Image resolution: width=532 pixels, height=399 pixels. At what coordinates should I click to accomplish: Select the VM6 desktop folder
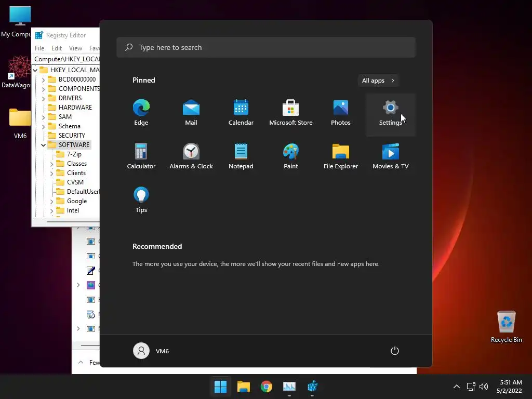(x=20, y=124)
